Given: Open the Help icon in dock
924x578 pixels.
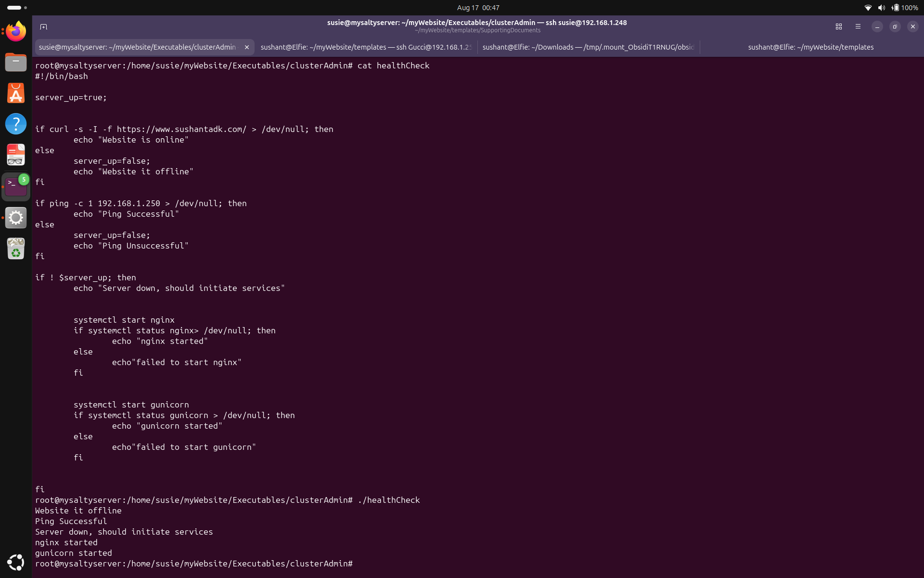Looking at the screenshot, I should (x=16, y=124).
